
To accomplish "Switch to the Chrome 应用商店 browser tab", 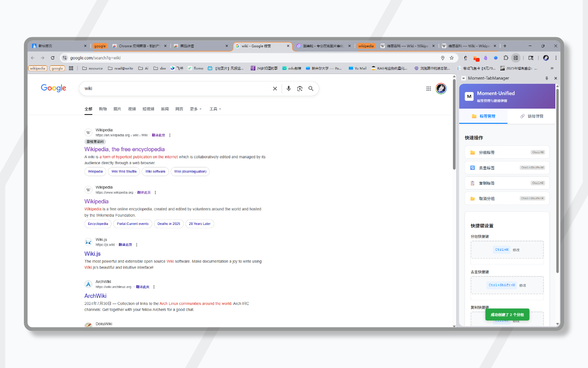I will [139, 46].
